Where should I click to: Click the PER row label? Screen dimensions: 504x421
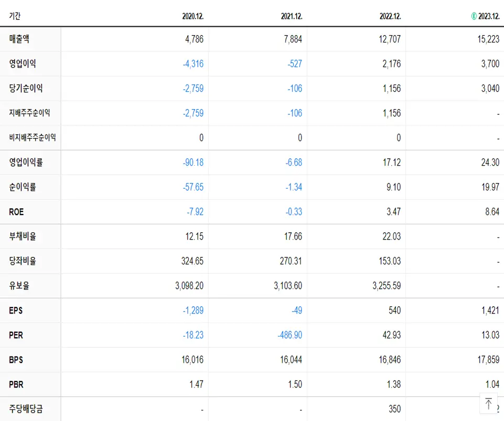tap(16, 335)
